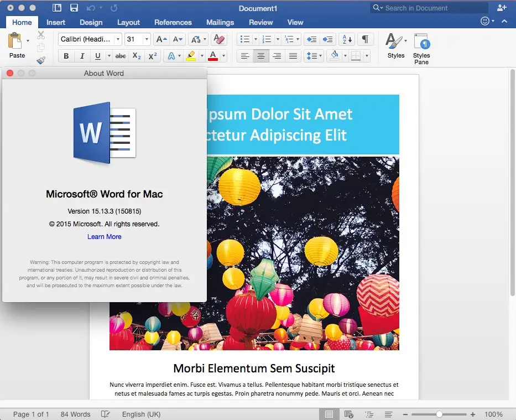Expand the underline style arrow
Screen dimensions: 516x420
click(109, 56)
